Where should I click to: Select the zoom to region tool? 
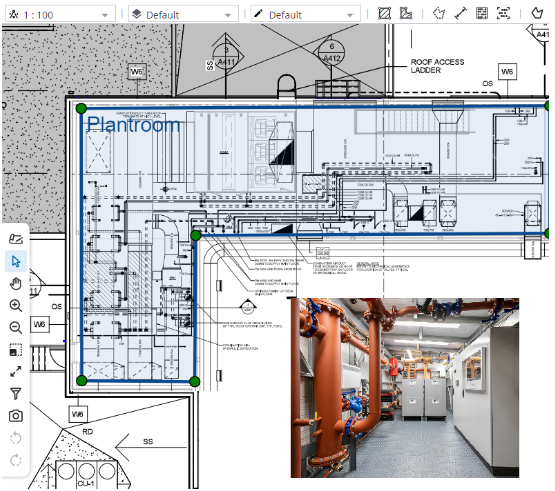click(16, 349)
